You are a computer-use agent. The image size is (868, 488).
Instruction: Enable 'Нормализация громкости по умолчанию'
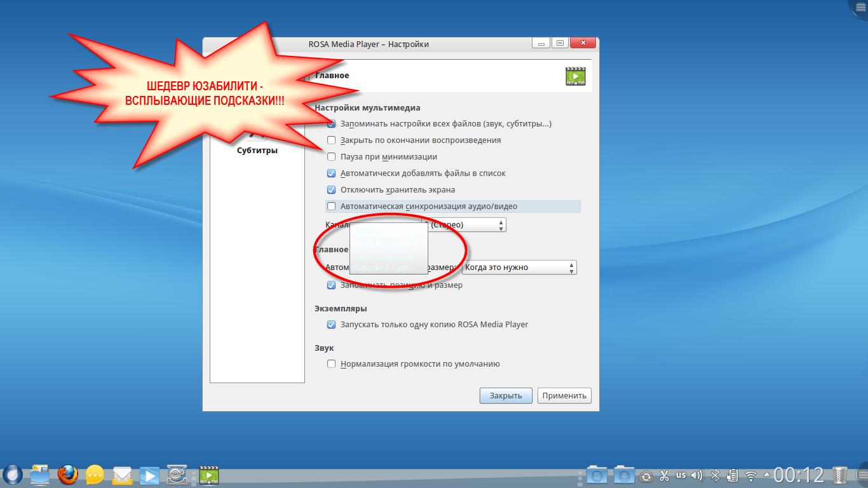pos(331,364)
